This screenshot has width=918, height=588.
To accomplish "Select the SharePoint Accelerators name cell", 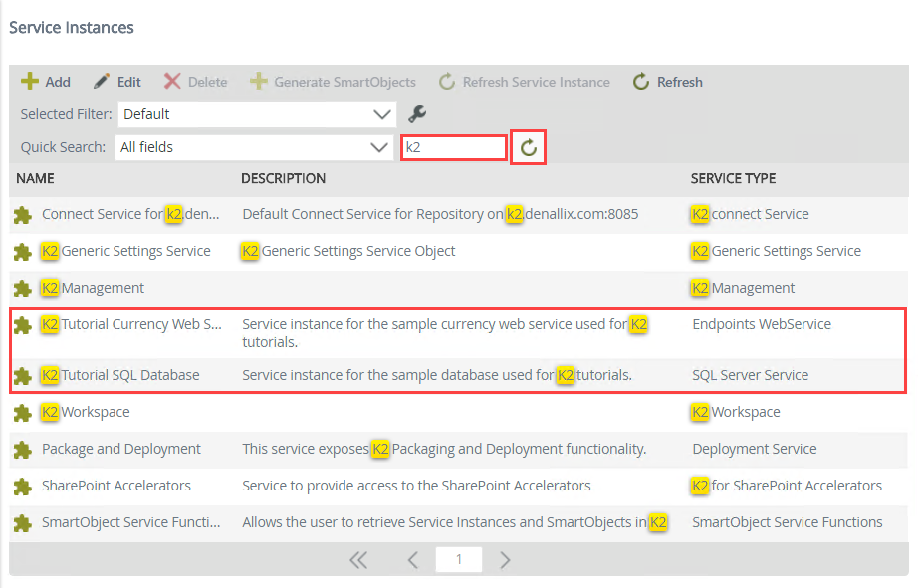I will click(x=115, y=486).
